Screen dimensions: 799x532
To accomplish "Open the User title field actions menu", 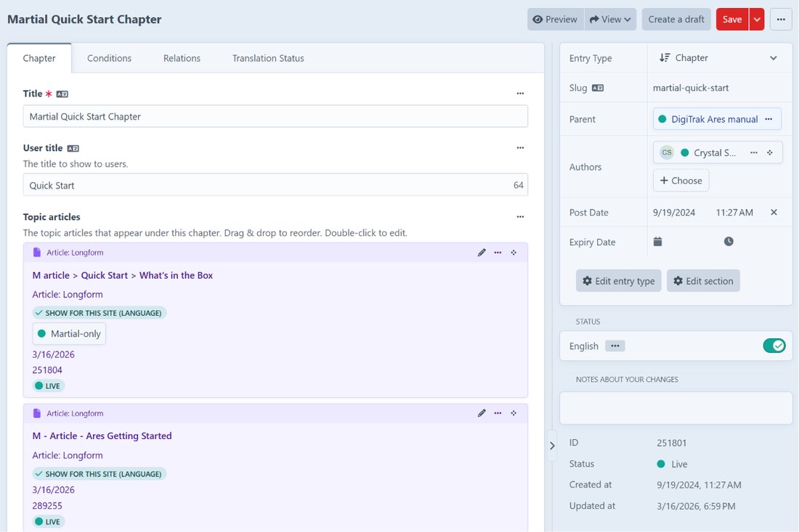I will click(x=520, y=148).
